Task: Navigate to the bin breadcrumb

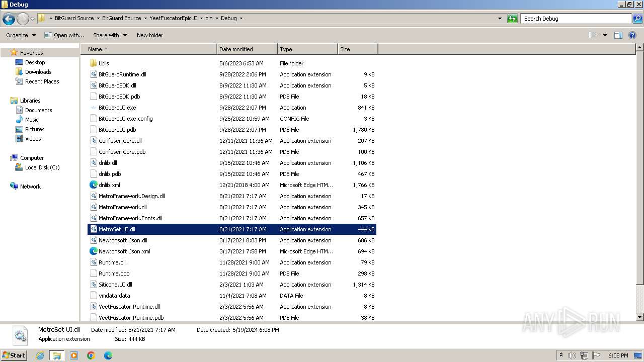Action: coord(209,18)
